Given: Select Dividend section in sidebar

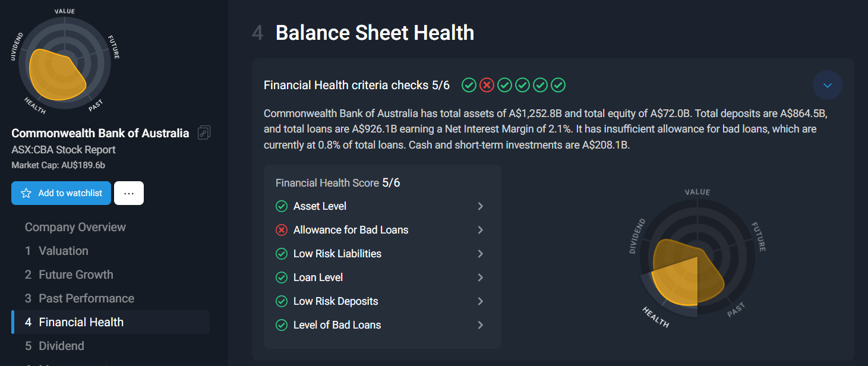Looking at the screenshot, I should pyautogui.click(x=55, y=346).
